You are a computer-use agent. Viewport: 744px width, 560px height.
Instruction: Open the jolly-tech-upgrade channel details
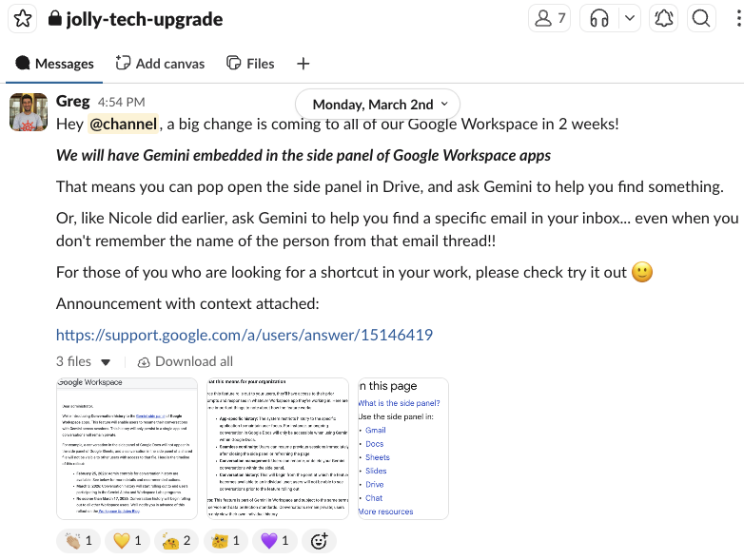[136, 19]
